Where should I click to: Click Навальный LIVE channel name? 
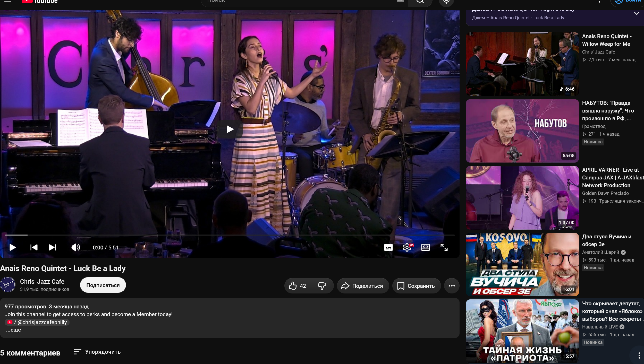[x=600, y=327]
